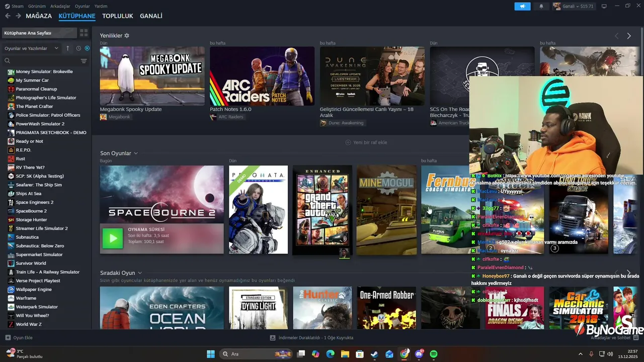This screenshot has height=362, width=644.
Task: Click the plus icon on Yeni bir raf ekle
Action: pos(348,142)
